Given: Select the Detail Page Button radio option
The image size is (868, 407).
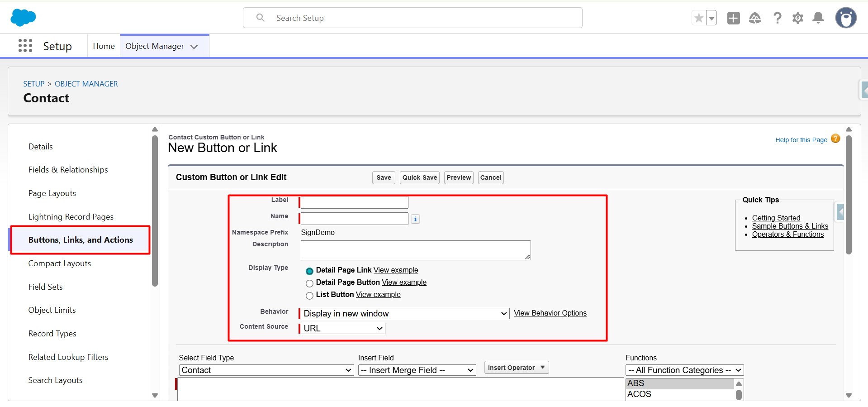Looking at the screenshot, I should click(x=309, y=283).
